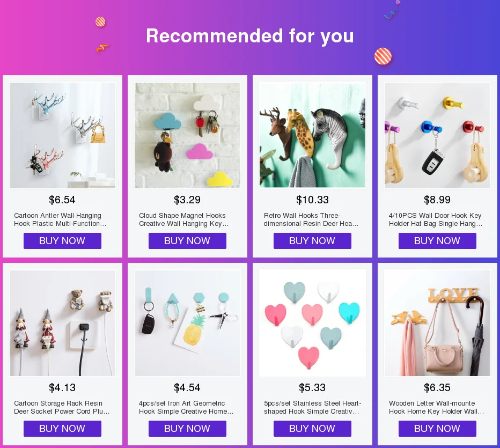500x448 pixels.
Task: Buy the $10.33 retro wall hooks
Action: tap(312, 241)
